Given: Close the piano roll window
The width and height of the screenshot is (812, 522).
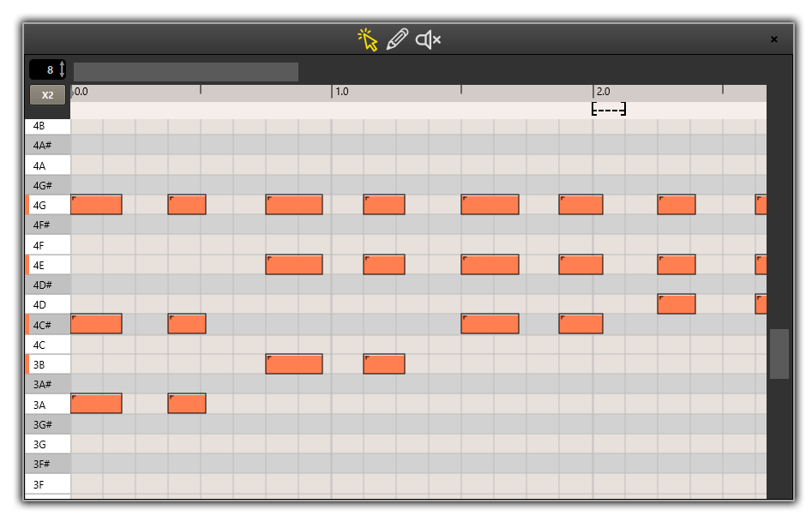Looking at the screenshot, I should [x=773, y=39].
